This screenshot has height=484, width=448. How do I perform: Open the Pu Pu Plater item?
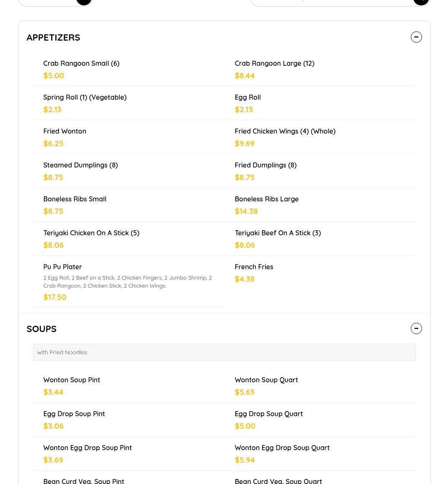[x=62, y=267]
